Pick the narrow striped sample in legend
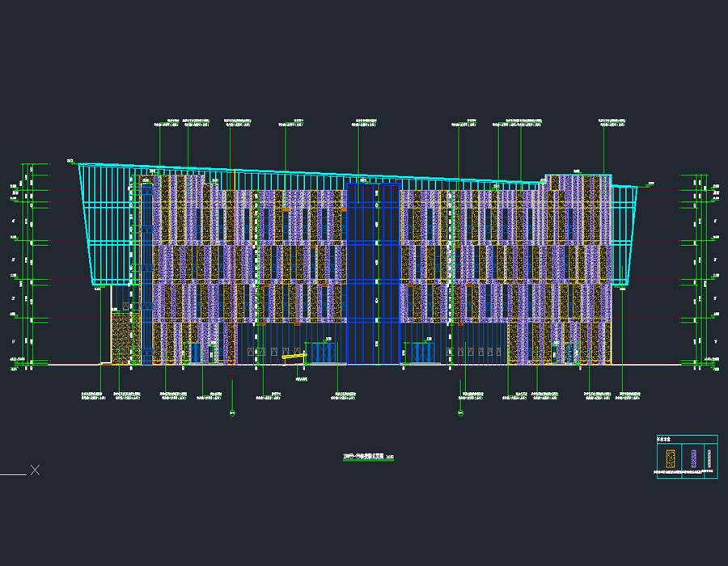Viewport: 728px width, 566px height. point(710,458)
